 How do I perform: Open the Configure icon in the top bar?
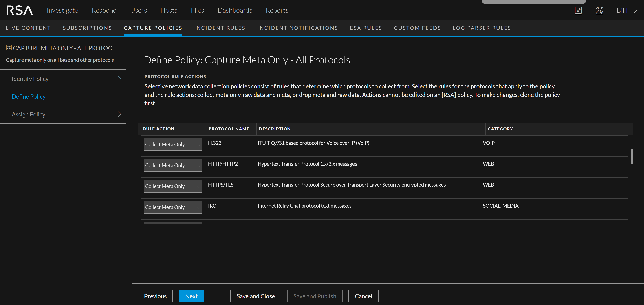click(578, 10)
